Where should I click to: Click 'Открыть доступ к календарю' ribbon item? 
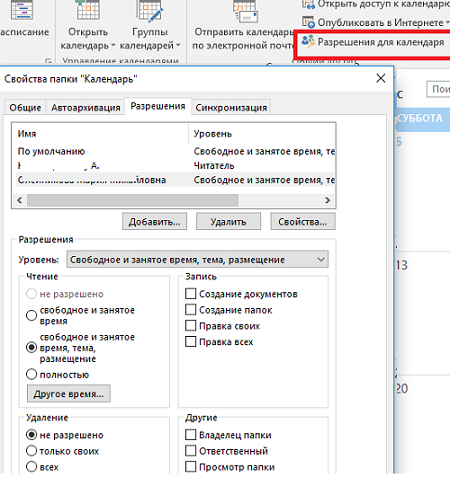pos(376,4)
